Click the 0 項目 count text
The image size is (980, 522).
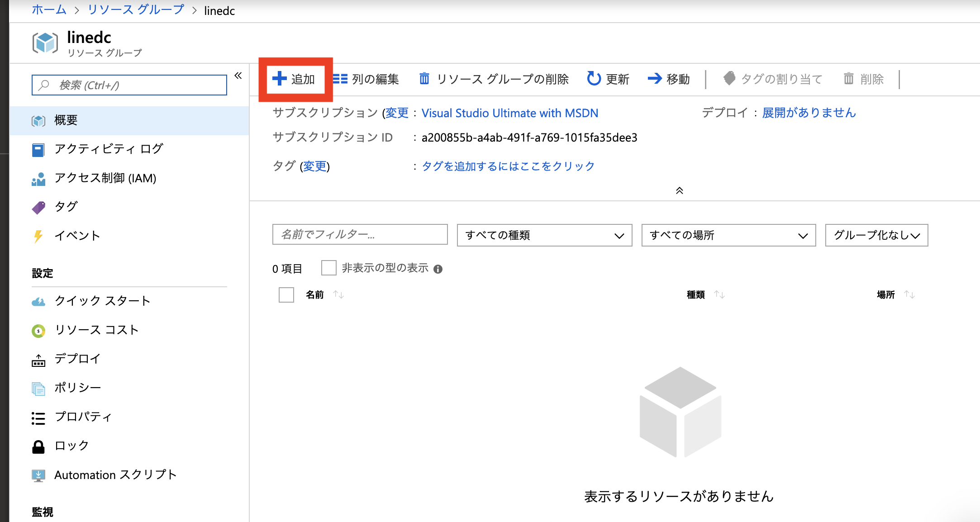tap(287, 269)
